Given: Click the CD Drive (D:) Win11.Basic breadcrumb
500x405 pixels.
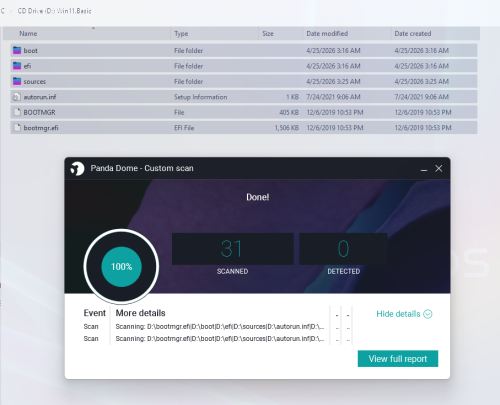Looking at the screenshot, I should pyautogui.click(x=54, y=11).
